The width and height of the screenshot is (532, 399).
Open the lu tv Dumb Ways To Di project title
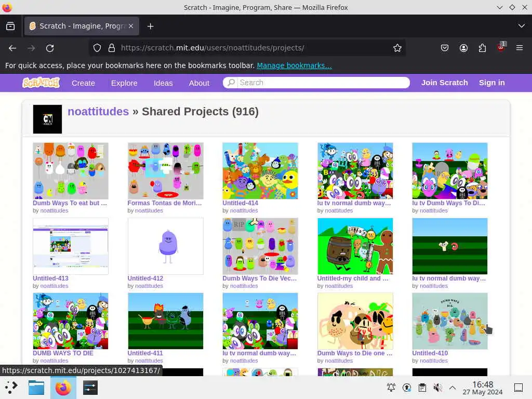(x=448, y=203)
